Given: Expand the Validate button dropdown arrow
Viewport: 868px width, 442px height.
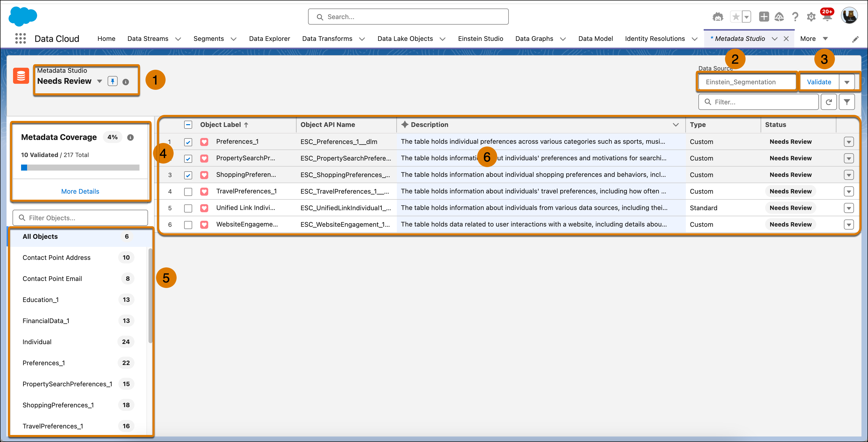Looking at the screenshot, I should click(x=847, y=82).
